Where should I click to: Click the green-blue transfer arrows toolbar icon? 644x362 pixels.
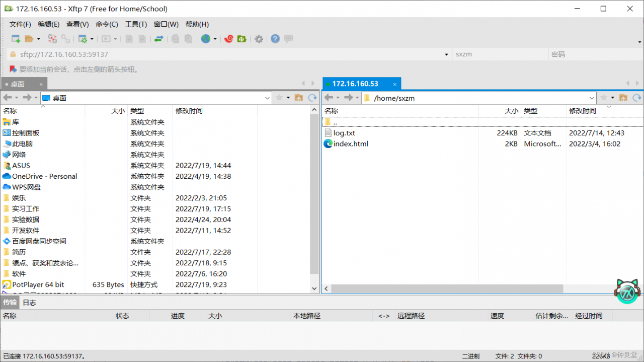158,39
